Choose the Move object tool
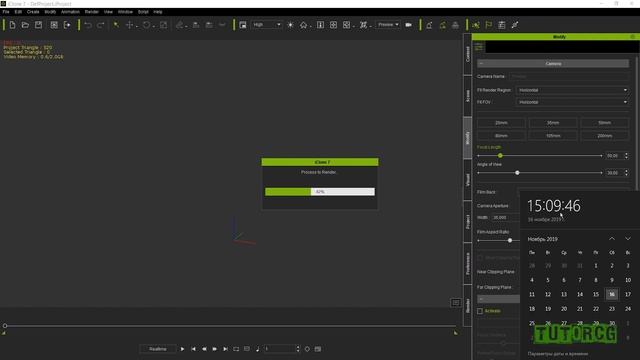The width and height of the screenshot is (640, 360). pyautogui.click(x=129, y=25)
